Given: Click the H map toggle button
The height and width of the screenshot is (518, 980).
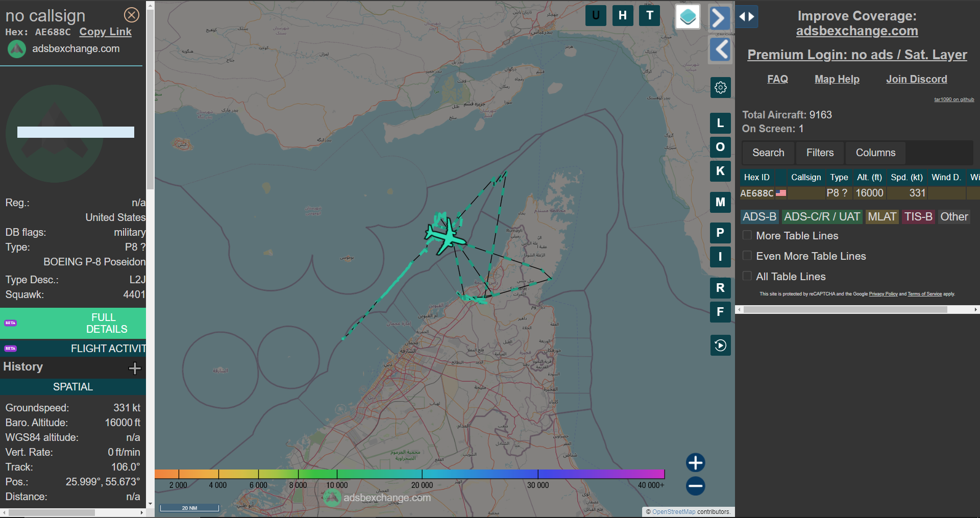Looking at the screenshot, I should pos(623,15).
